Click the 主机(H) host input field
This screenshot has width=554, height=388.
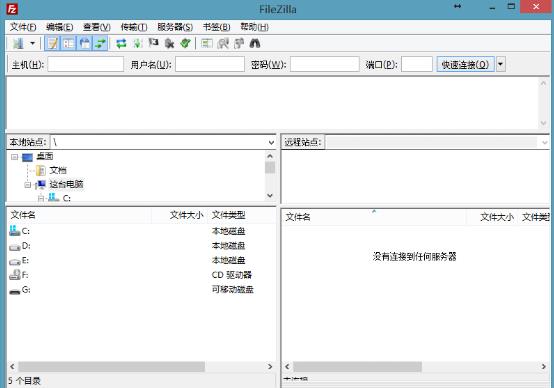point(86,64)
